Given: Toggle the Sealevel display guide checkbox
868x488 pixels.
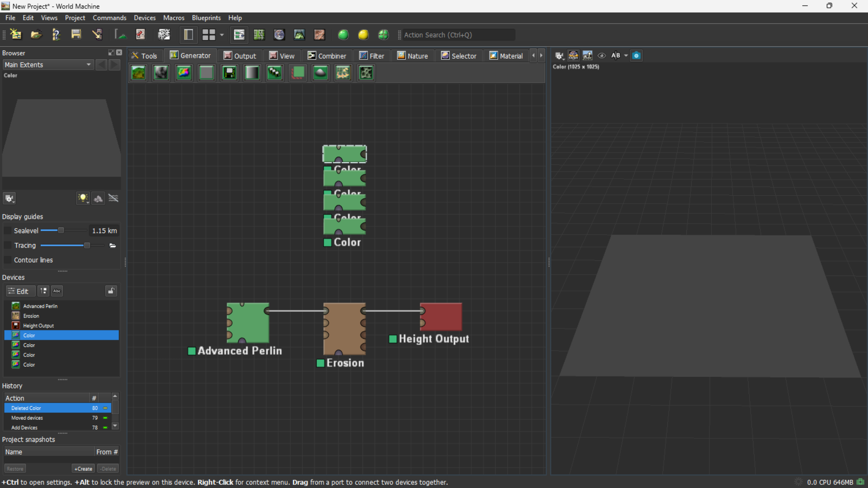Looking at the screenshot, I should point(8,230).
